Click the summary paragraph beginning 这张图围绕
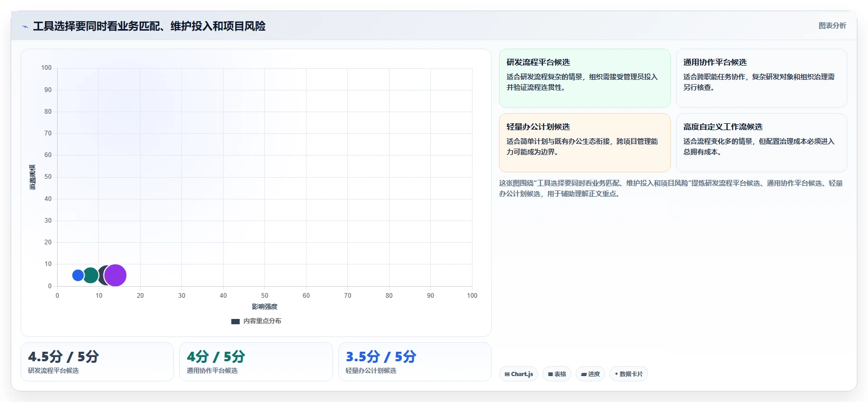 tap(671, 188)
